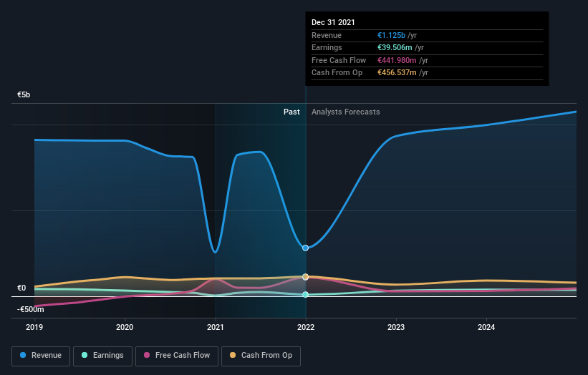Click the €0 axis label
Screen dimensions: 588x375
(x=21, y=288)
